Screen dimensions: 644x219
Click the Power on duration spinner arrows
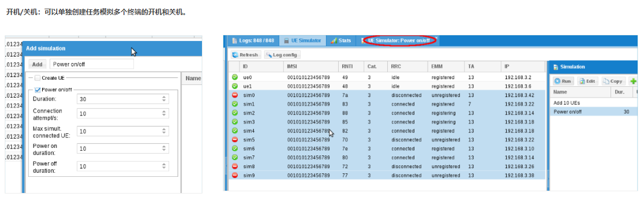tap(164, 149)
